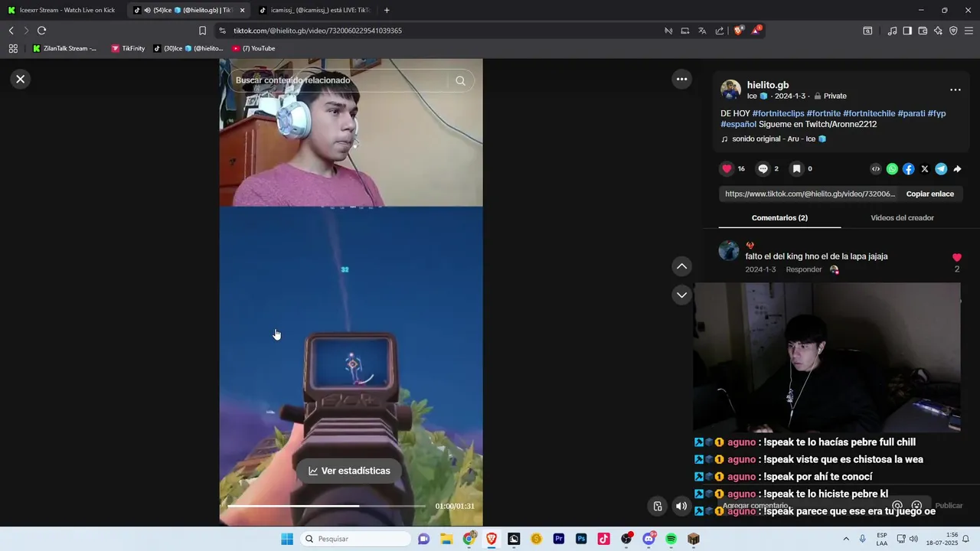The image size is (980, 551).
Task: Close the active hielito.gb tab
Action: coord(242,10)
